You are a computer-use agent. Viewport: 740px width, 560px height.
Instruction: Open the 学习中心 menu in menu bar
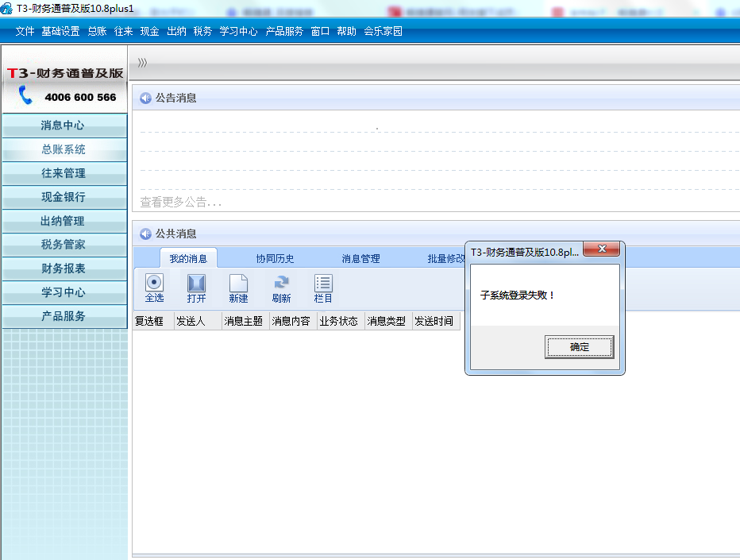(x=238, y=31)
